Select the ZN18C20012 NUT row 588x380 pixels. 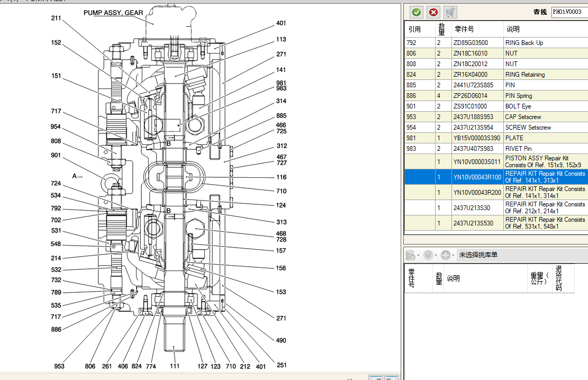click(496, 64)
